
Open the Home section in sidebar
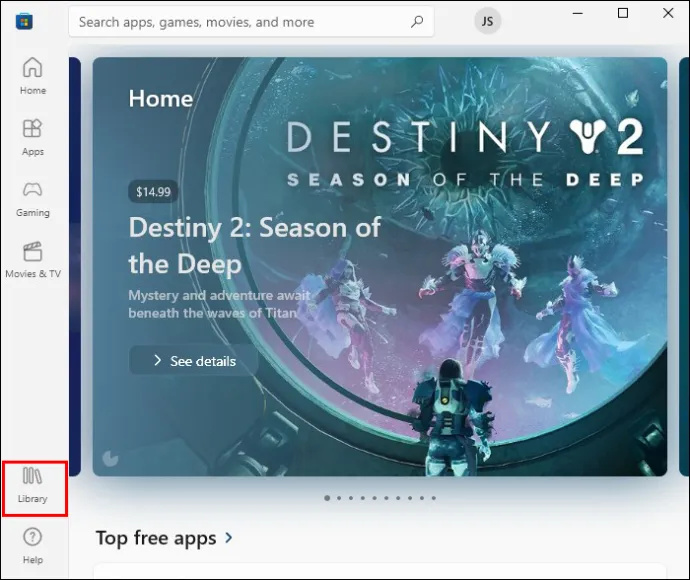tap(33, 76)
